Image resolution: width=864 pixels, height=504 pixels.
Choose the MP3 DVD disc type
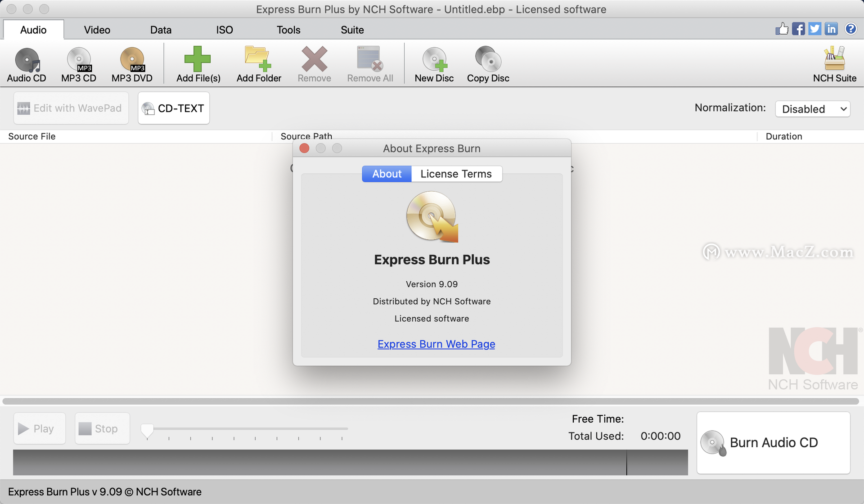tap(132, 64)
